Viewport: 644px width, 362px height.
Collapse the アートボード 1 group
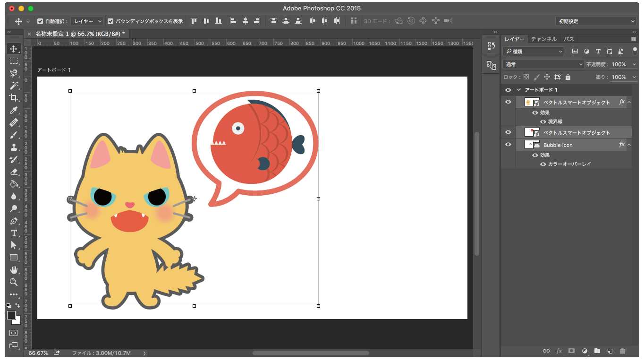(518, 90)
